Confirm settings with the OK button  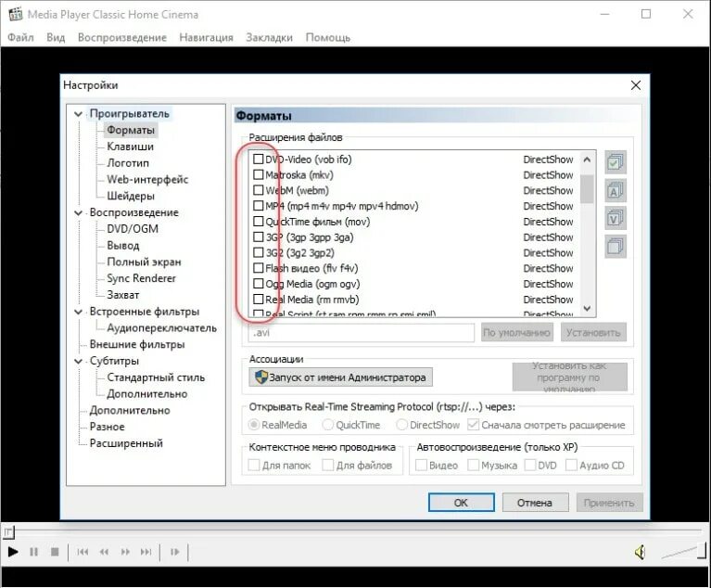(x=461, y=503)
